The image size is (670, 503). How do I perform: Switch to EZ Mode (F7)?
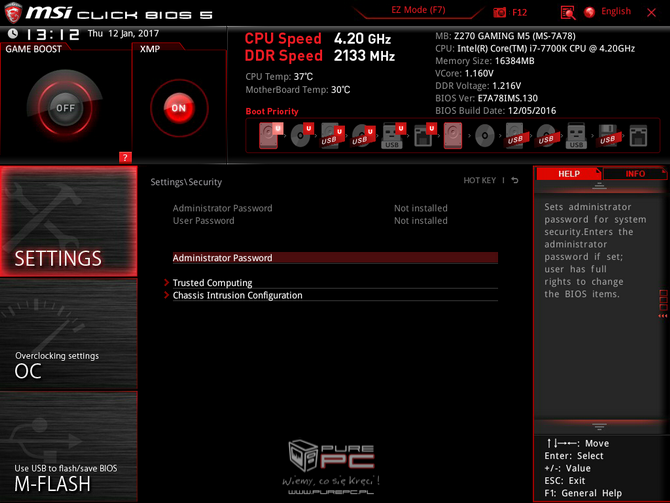coord(418,10)
